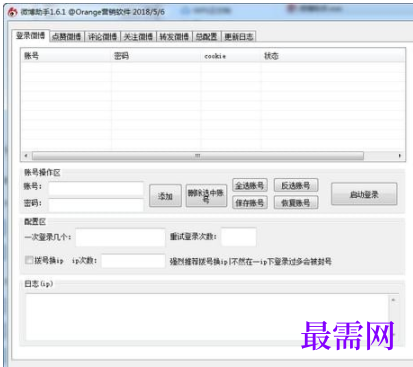Click the 添加 button
Viewport: 413px width, 367px height.
165,196
